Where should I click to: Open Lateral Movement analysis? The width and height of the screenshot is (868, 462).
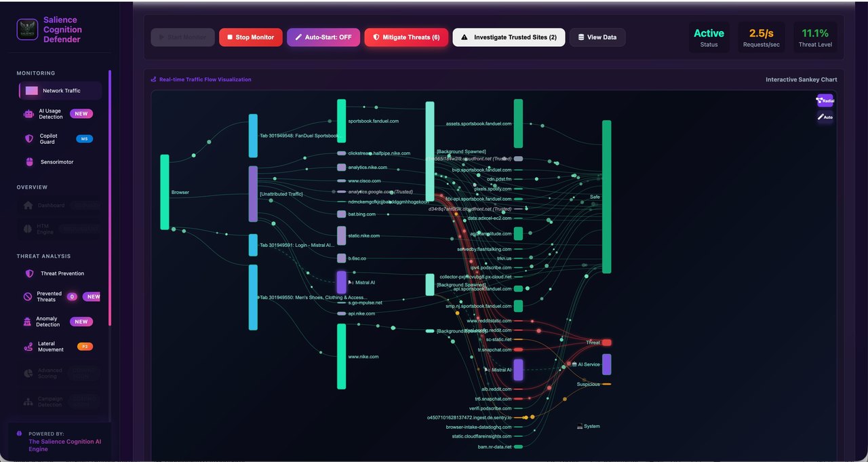(x=60, y=347)
